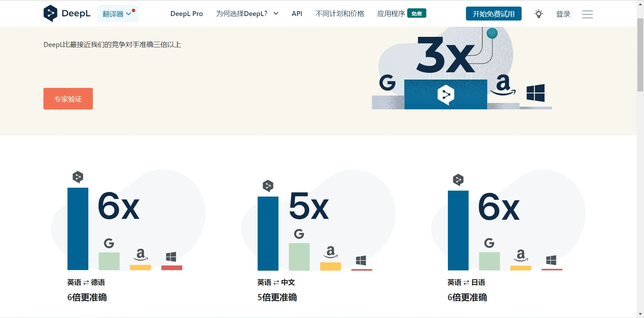This screenshot has width=644, height=318.
Task: Click the 开始免费试用 button
Action: click(x=493, y=14)
